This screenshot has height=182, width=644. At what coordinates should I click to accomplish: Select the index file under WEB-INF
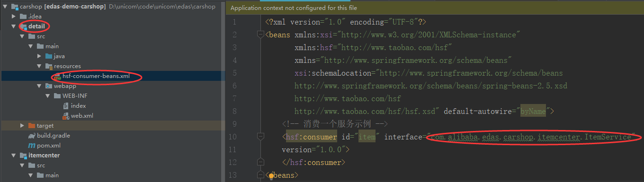(x=78, y=106)
